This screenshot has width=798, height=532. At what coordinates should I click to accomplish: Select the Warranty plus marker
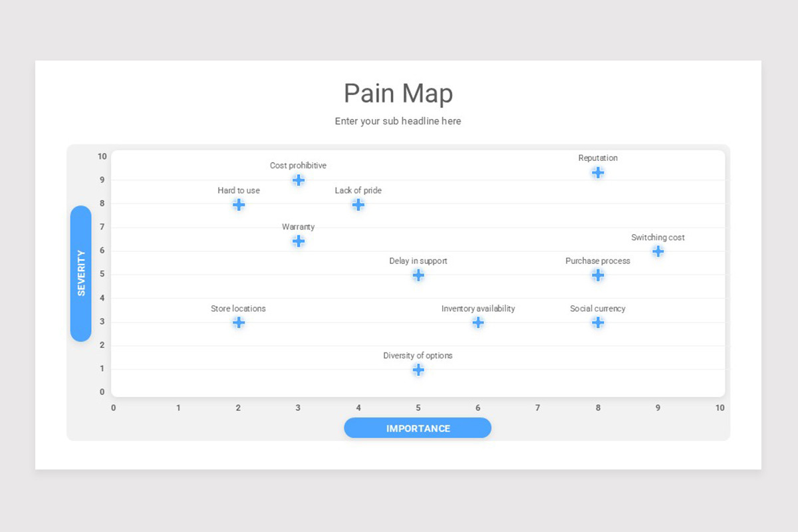pyautogui.click(x=298, y=241)
